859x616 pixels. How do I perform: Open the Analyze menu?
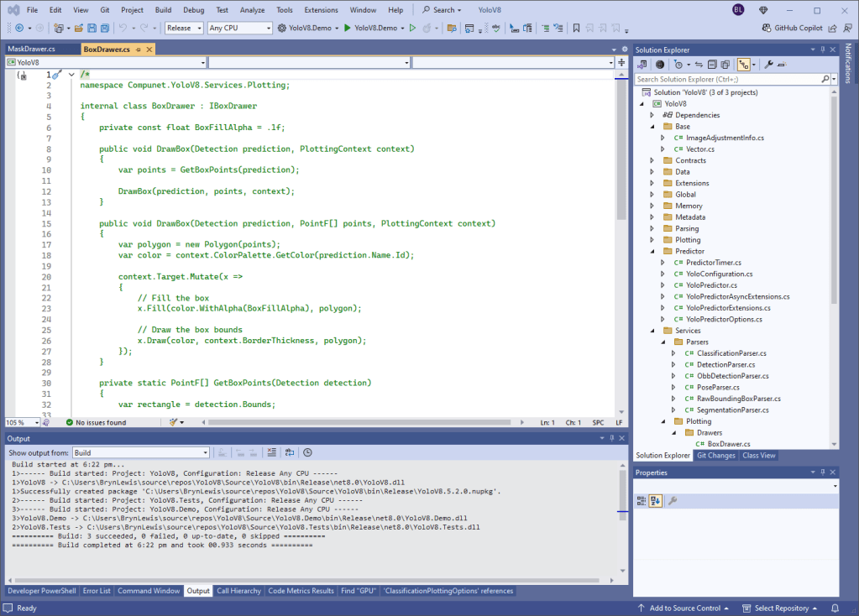(x=253, y=10)
